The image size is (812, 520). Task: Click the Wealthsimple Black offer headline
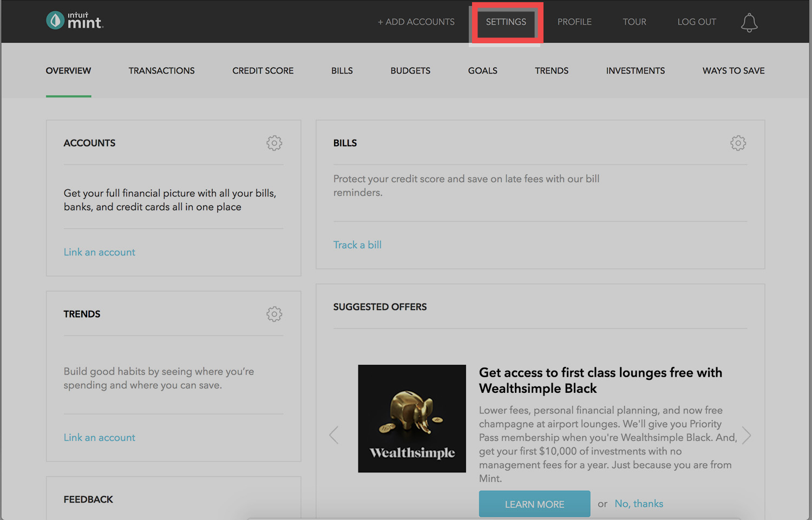point(600,380)
